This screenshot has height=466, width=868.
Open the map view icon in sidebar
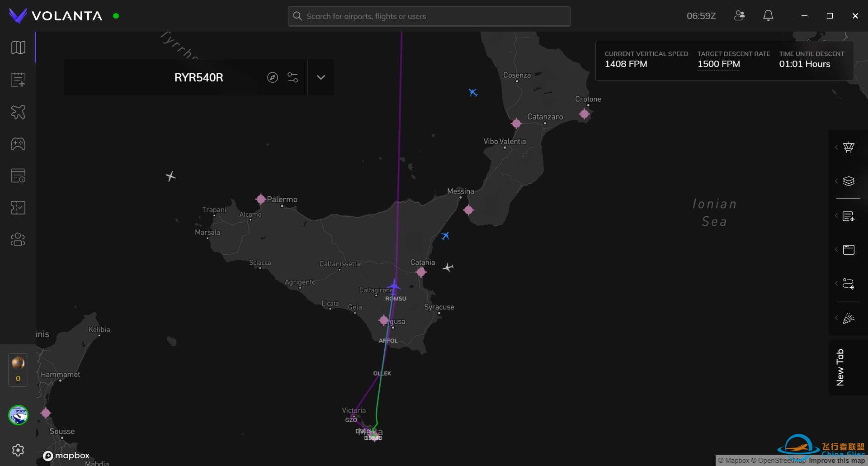pos(18,48)
